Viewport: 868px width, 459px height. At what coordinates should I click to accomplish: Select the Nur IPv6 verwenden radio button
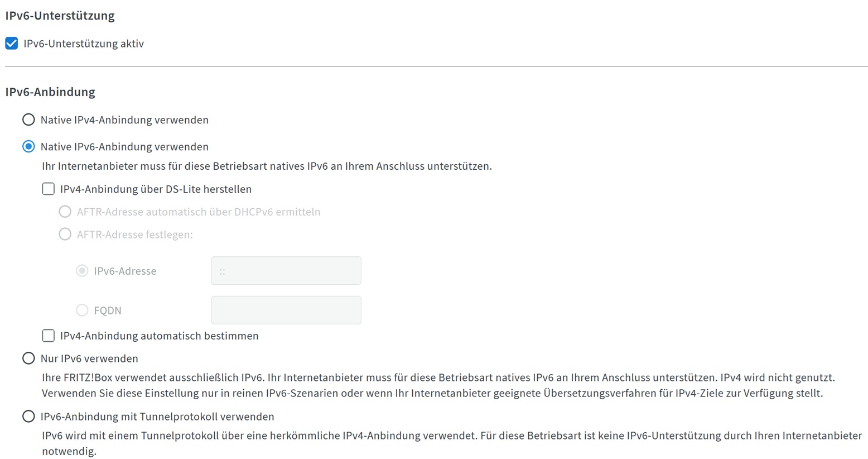point(28,358)
